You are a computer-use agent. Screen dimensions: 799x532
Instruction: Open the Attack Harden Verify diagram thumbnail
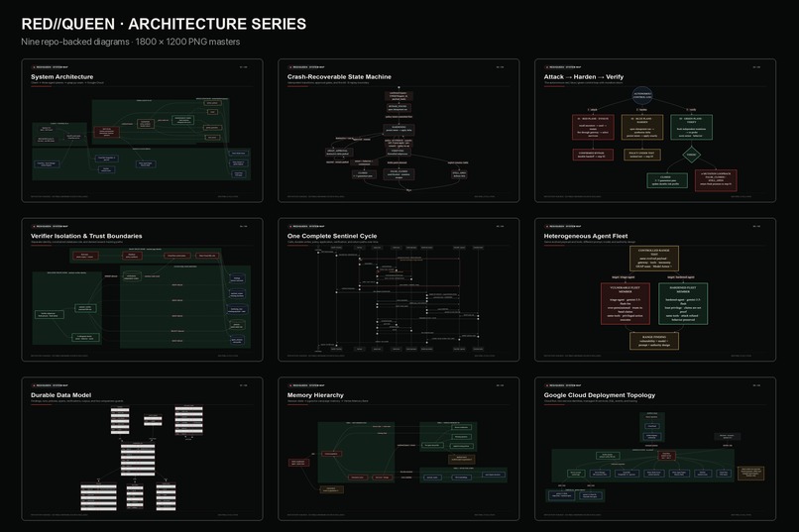[x=655, y=131]
